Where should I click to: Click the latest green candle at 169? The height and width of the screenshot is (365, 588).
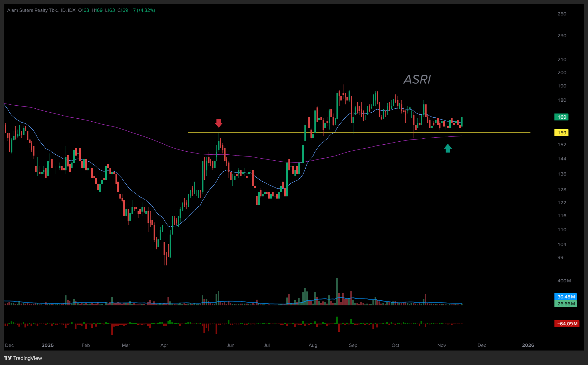(x=462, y=122)
